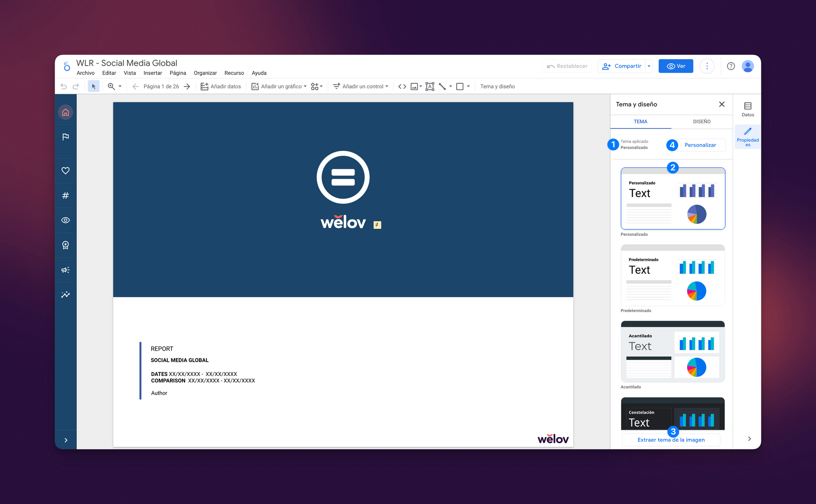Open the Ayuda menu

[x=259, y=73]
